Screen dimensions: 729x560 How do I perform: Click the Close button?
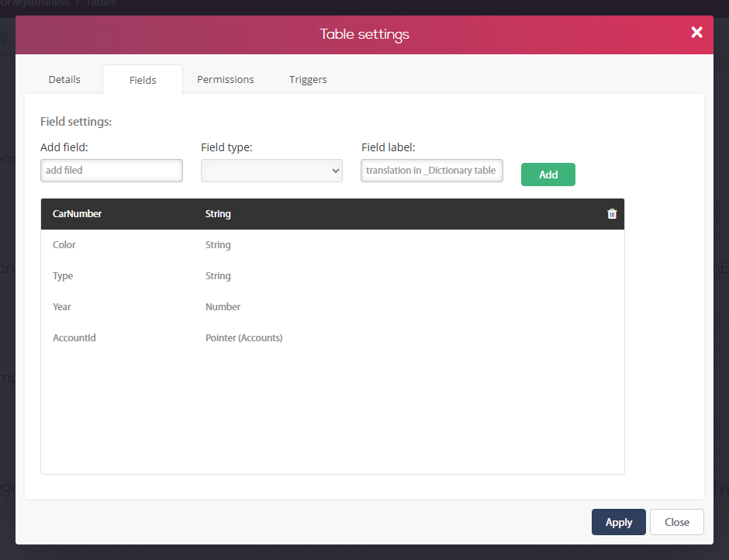(677, 522)
